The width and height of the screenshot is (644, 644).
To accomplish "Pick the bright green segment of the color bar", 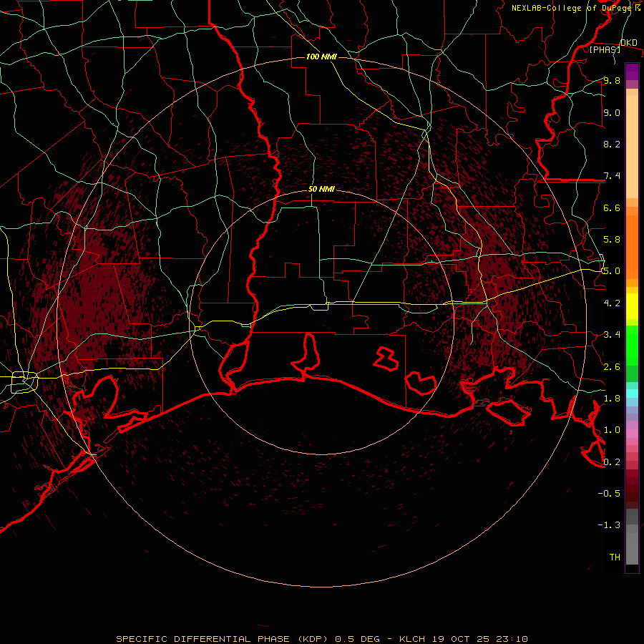I will point(632,346).
